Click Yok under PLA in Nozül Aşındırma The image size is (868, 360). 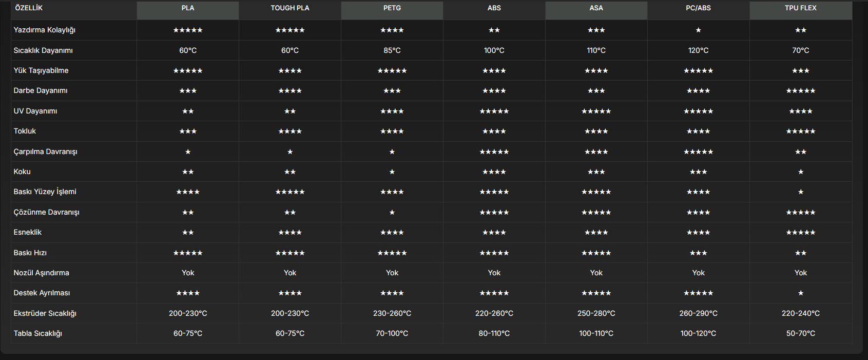click(188, 273)
